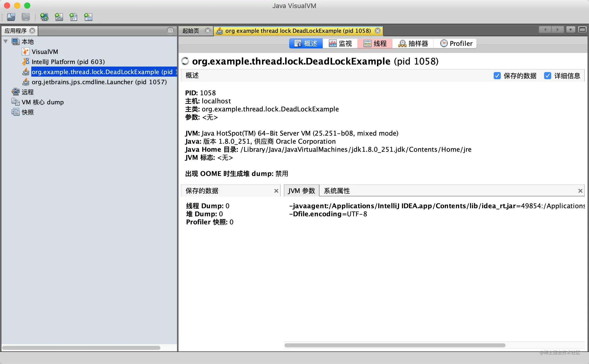Switch to the 系统属性 tab
589x364 pixels.
click(x=337, y=191)
